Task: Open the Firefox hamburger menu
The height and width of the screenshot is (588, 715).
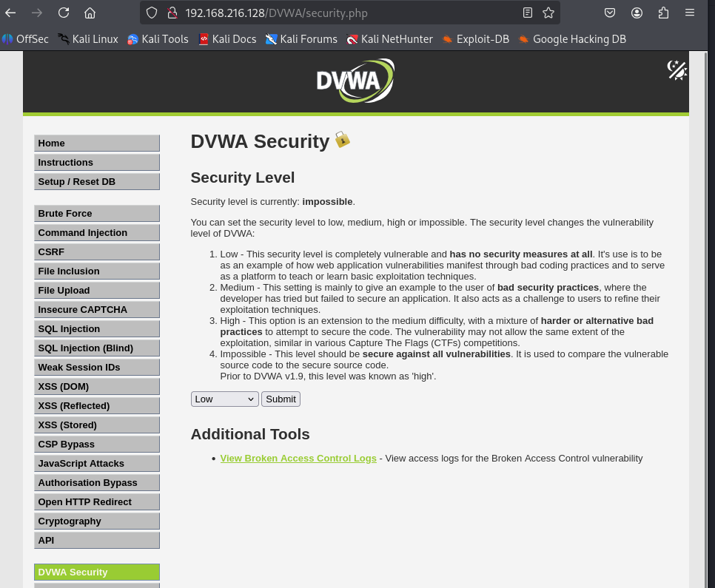Action: click(x=690, y=13)
